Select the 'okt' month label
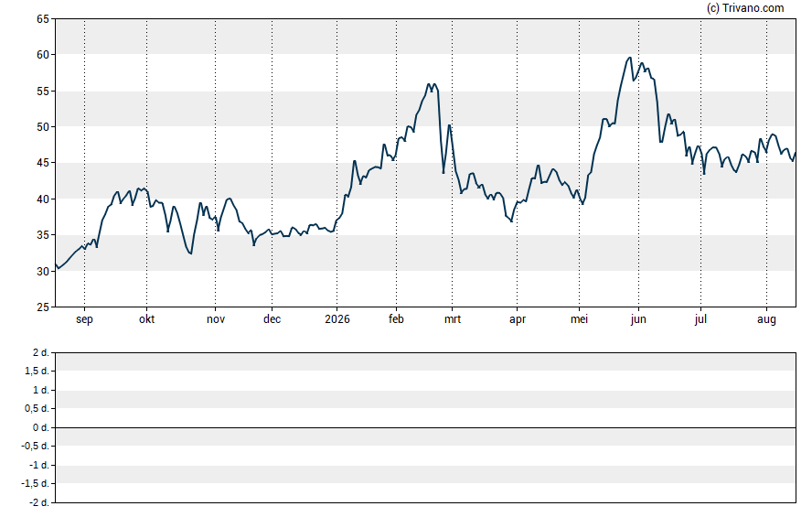This screenshot has height=517, width=812. pyautogui.click(x=146, y=319)
